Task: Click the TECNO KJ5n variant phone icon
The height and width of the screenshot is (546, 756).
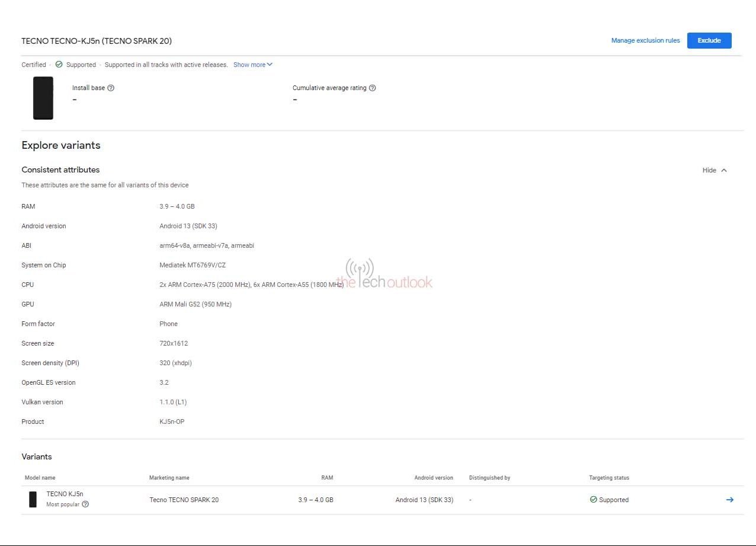Action: point(33,499)
